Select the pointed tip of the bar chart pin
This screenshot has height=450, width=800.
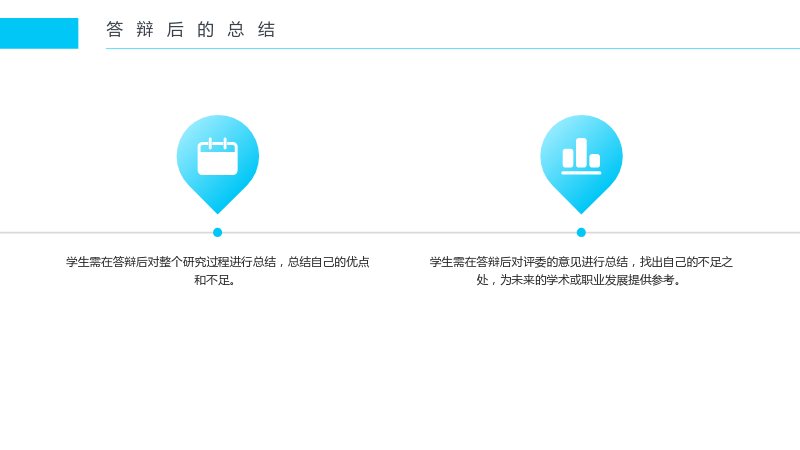click(x=581, y=210)
